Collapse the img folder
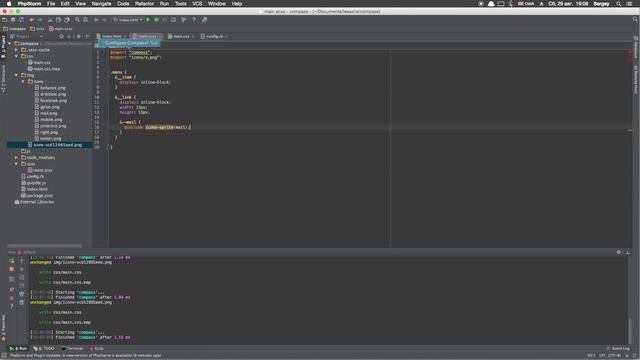This screenshot has height=360, width=640. pos(17,75)
